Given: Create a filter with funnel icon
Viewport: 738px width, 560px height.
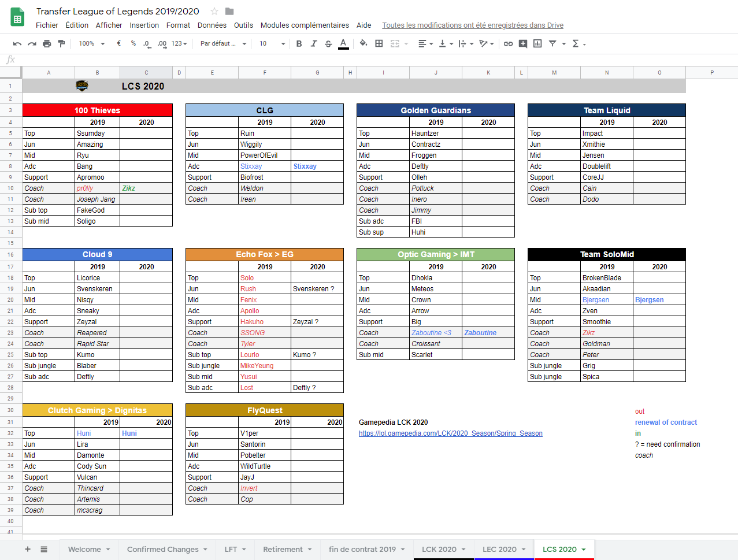Looking at the screenshot, I should [x=552, y=43].
